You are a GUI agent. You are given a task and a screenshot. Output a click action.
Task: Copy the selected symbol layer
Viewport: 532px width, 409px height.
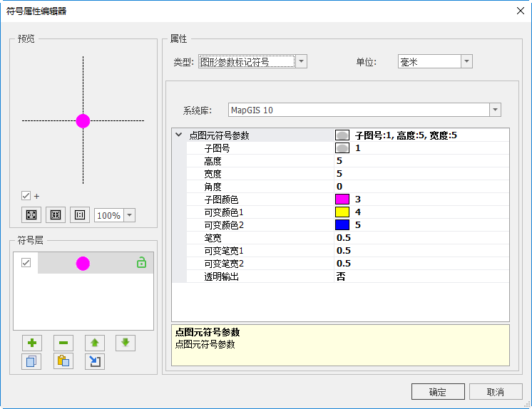tap(31, 361)
